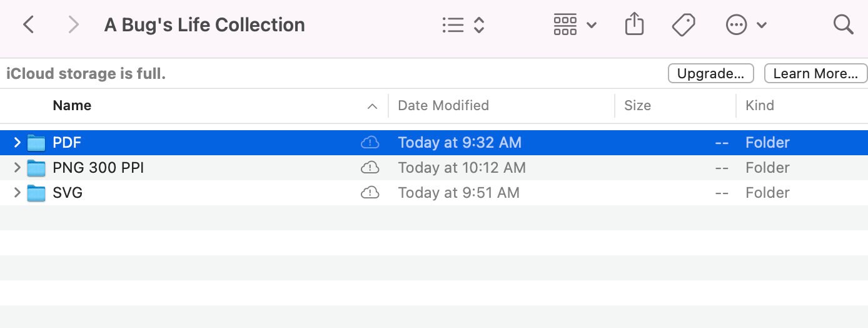Switch the list view mode icon
Viewport: 868px width, 328px height.
tap(453, 25)
